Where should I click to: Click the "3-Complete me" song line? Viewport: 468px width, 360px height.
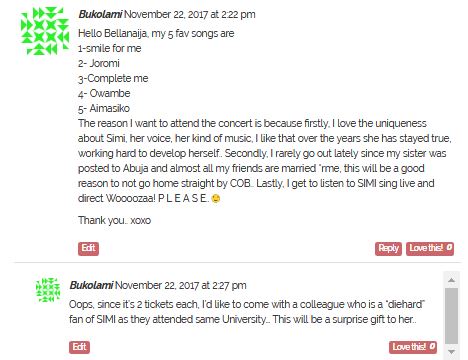click(113, 79)
